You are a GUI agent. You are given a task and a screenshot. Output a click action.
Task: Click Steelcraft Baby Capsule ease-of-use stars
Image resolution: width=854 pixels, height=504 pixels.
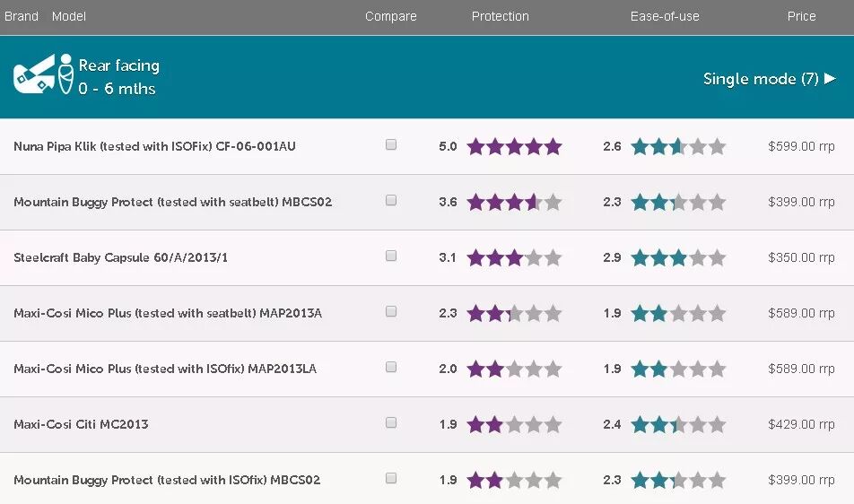click(x=678, y=257)
